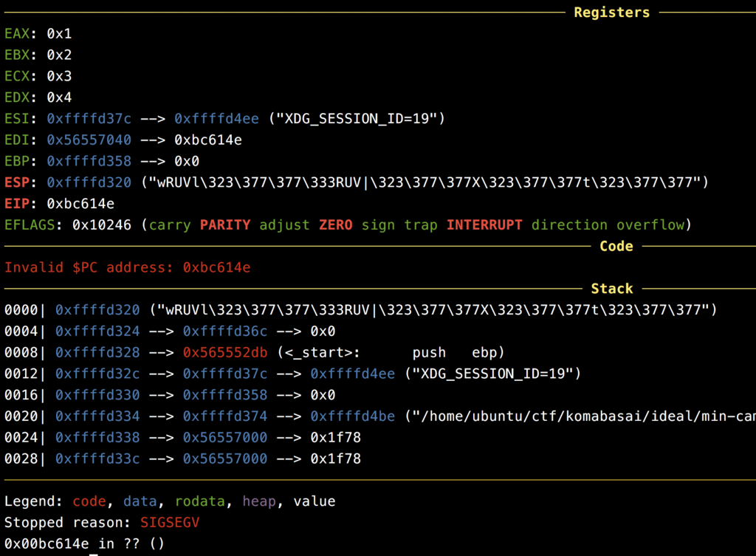This screenshot has height=556, width=756.
Task: Click the EDX register value 0x4
Action: tap(59, 97)
